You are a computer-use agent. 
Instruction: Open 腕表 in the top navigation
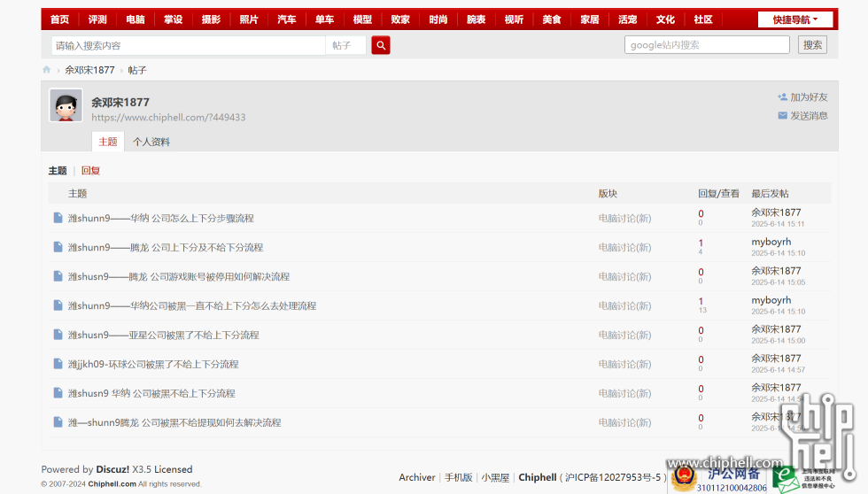pyautogui.click(x=477, y=19)
